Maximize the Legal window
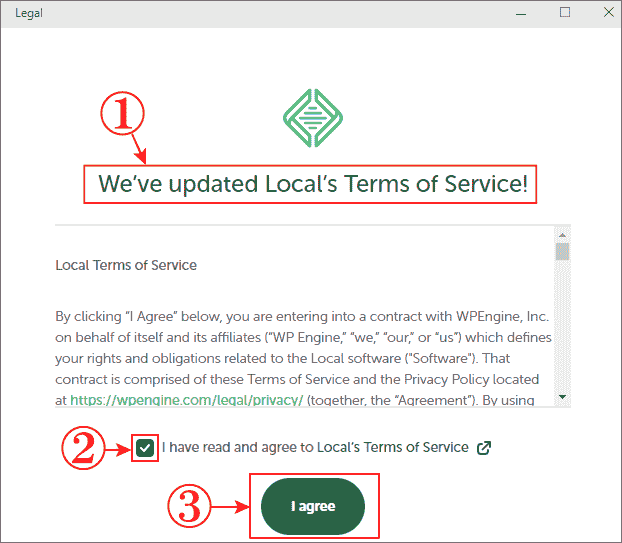The image size is (622, 543). (x=565, y=13)
